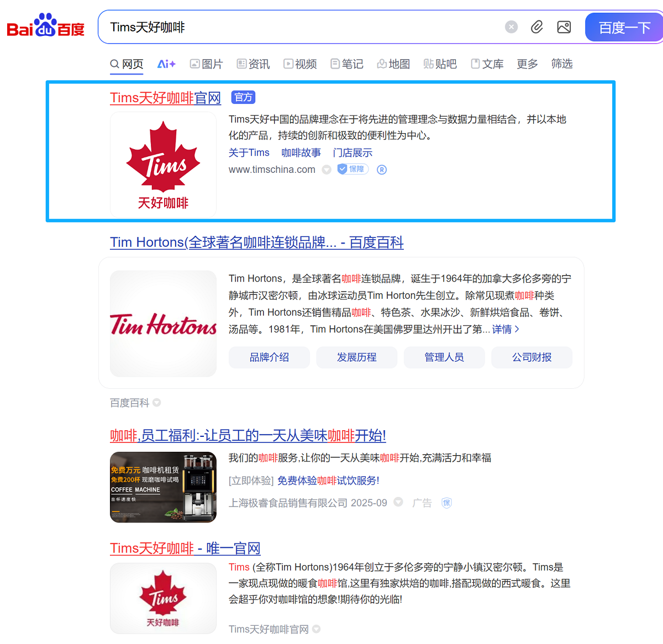
Task: Clear the search box text
Action: [x=512, y=27]
